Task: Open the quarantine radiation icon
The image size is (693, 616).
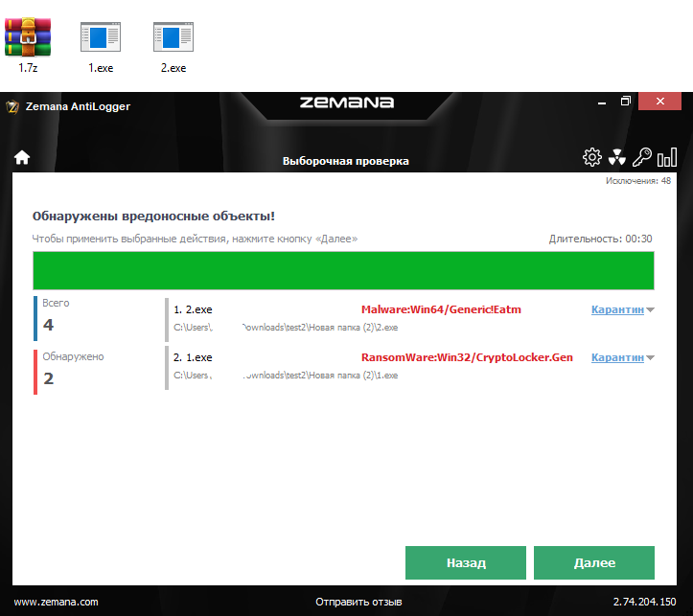Action: click(x=617, y=157)
